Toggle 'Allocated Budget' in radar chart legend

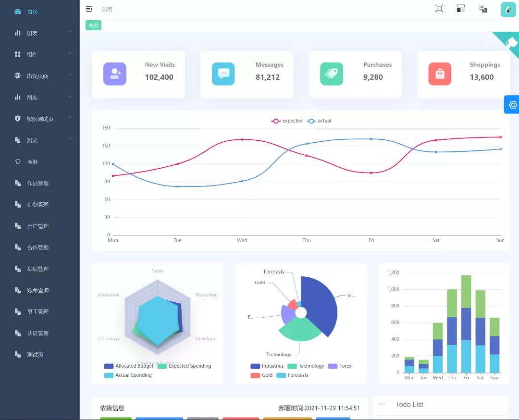point(129,366)
